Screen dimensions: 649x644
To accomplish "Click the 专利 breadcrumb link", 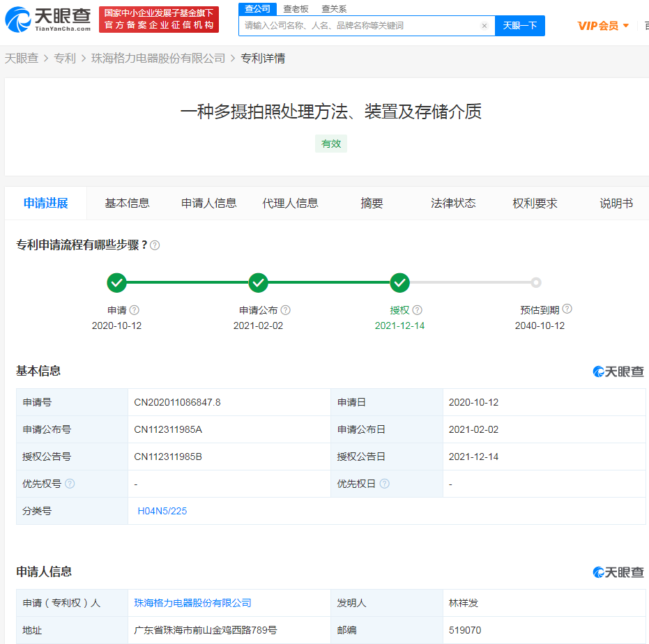I will 65,59.
